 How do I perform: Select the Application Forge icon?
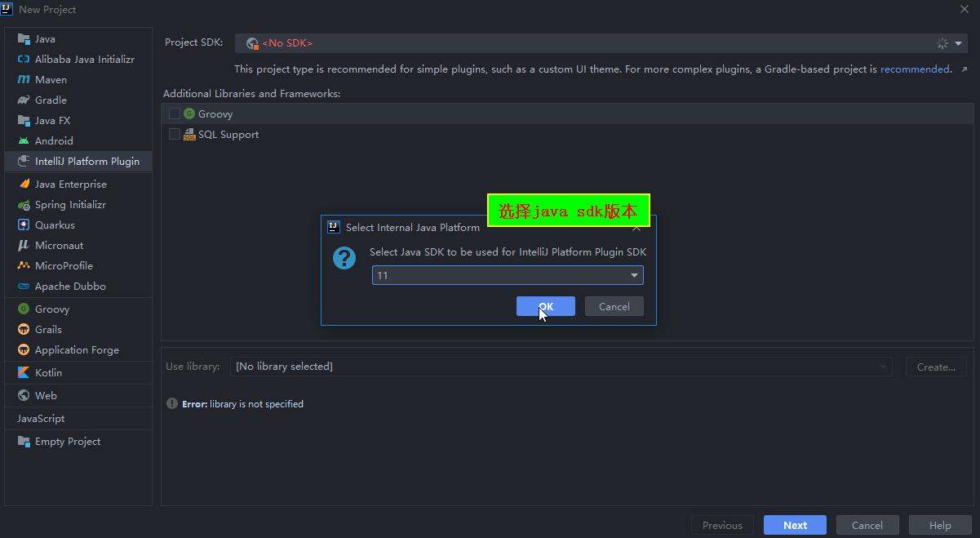[24, 349]
